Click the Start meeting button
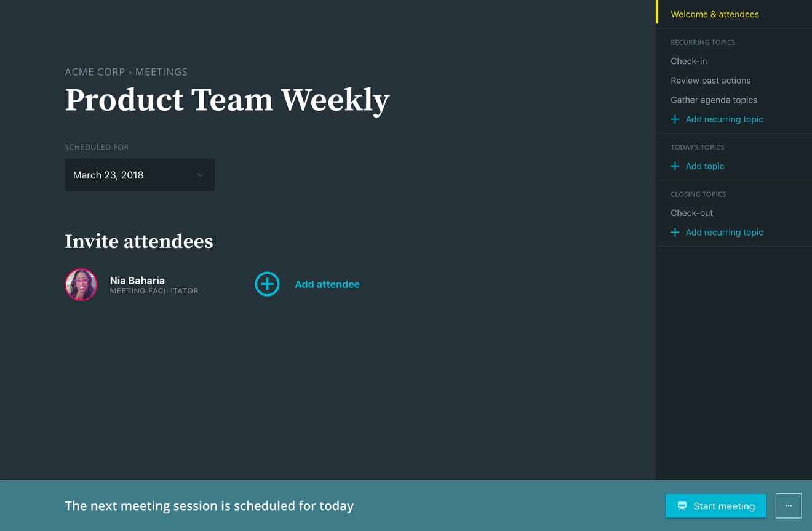This screenshot has width=812, height=531. pos(715,506)
